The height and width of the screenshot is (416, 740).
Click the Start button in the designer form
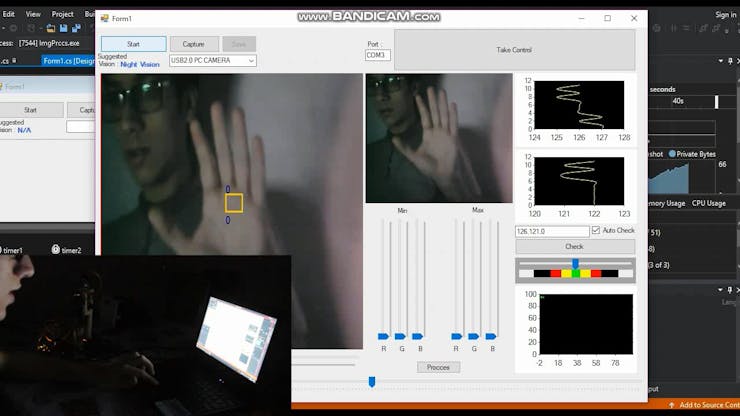(x=31, y=110)
